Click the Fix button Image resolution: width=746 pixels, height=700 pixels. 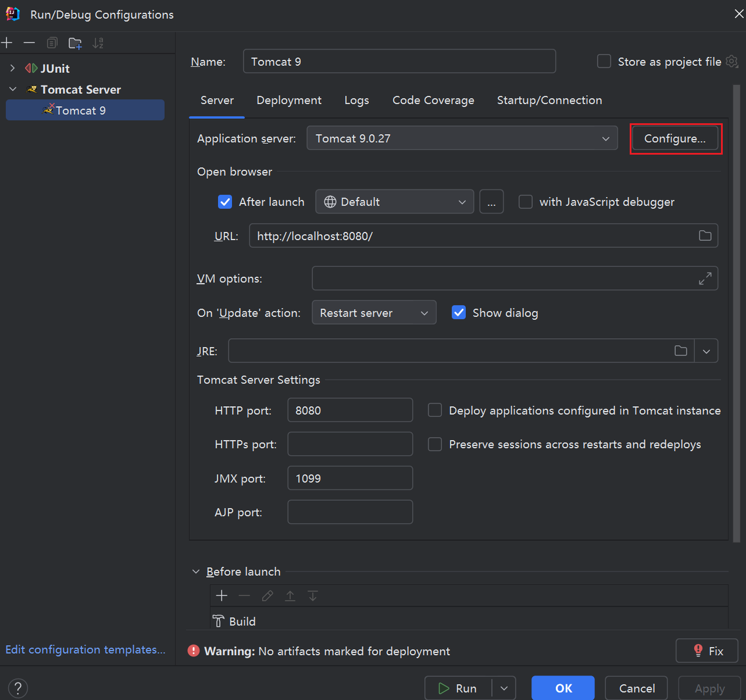coord(707,650)
